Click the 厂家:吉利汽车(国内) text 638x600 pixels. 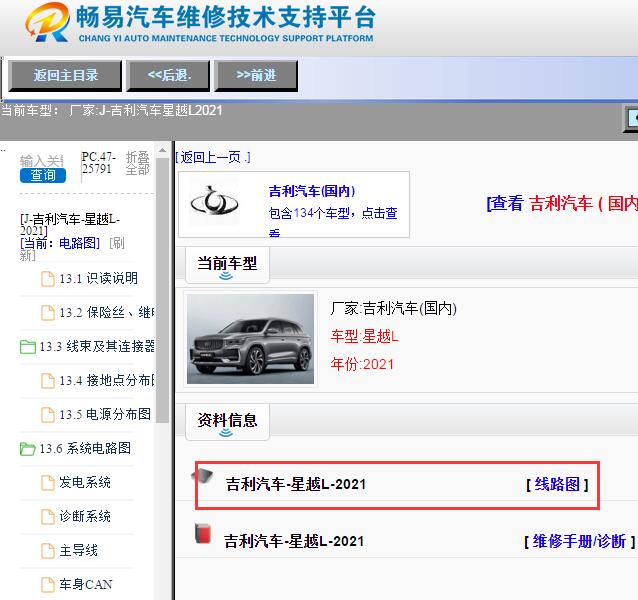pos(393,308)
